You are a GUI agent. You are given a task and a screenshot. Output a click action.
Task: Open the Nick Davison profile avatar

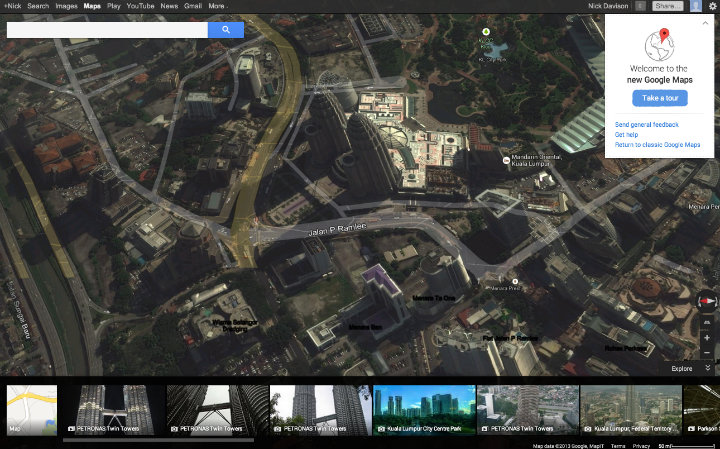696,6
